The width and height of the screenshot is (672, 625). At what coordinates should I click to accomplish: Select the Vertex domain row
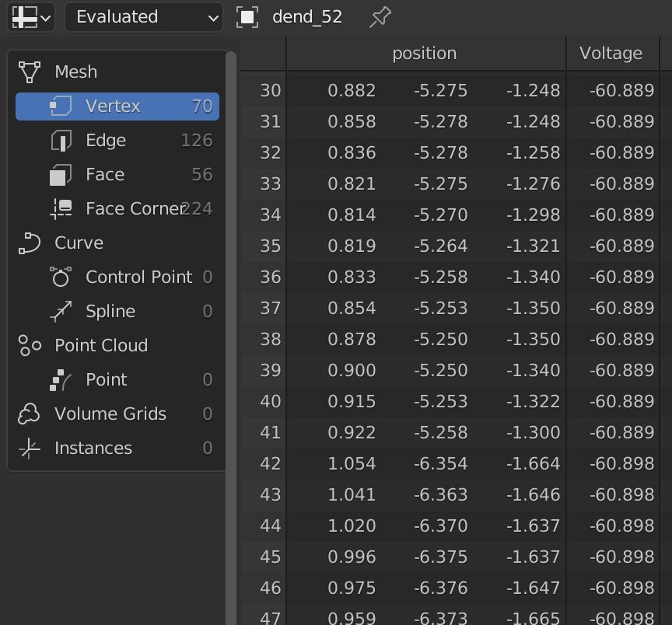click(x=117, y=106)
